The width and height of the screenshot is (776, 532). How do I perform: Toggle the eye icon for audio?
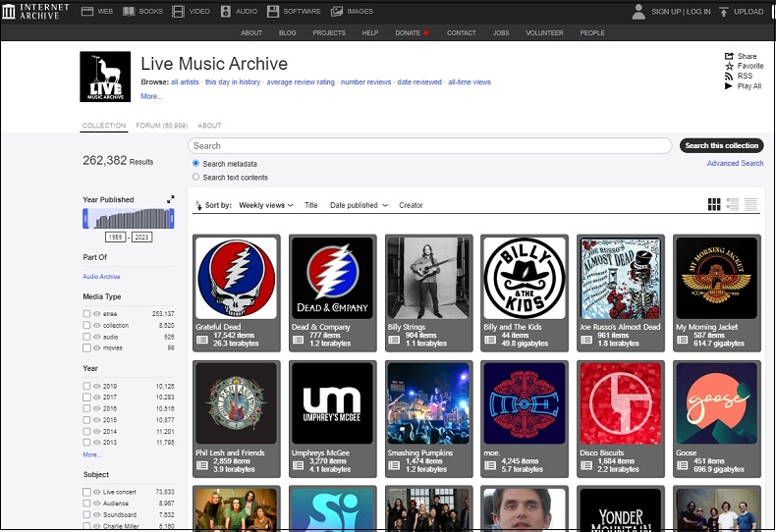click(97, 337)
